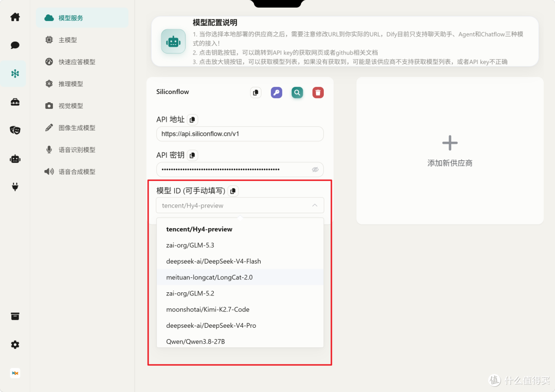Focus the API 地址 URL field
Image resolution: width=555 pixels, height=392 pixels.
point(240,134)
